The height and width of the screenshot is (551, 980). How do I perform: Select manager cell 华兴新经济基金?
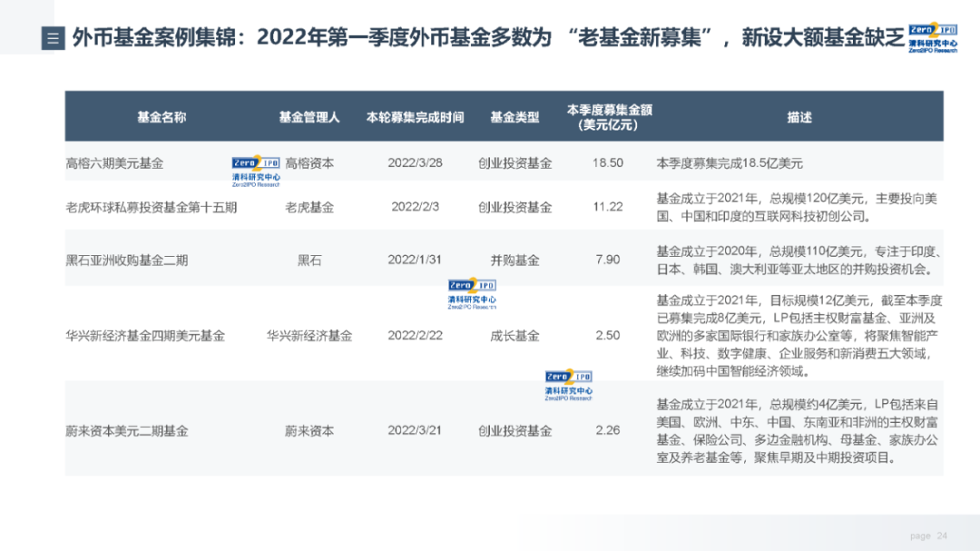[x=309, y=336]
